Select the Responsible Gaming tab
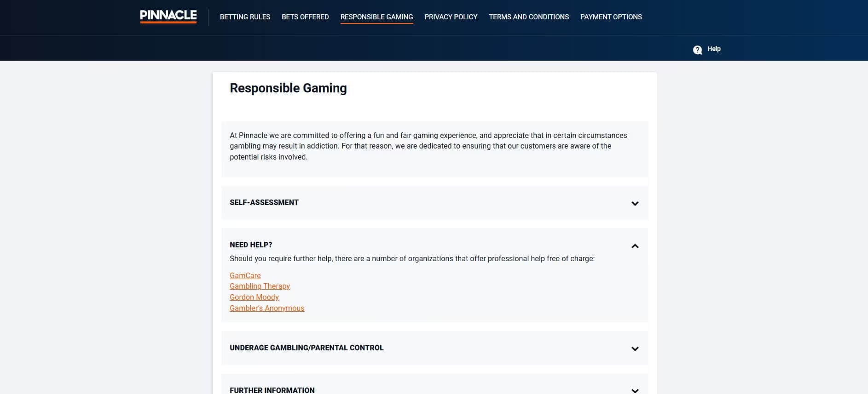The height and width of the screenshot is (394, 868). pos(376,17)
